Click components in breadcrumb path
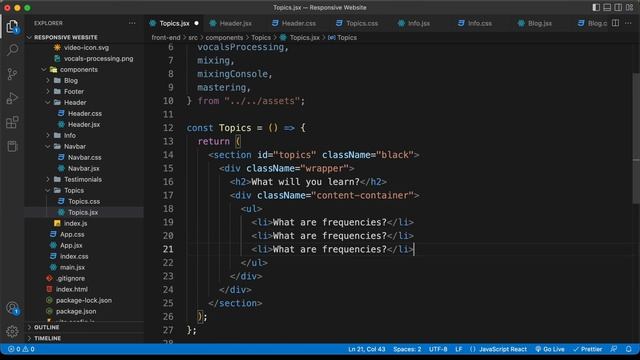This screenshot has width=640, height=360. tap(224, 38)
